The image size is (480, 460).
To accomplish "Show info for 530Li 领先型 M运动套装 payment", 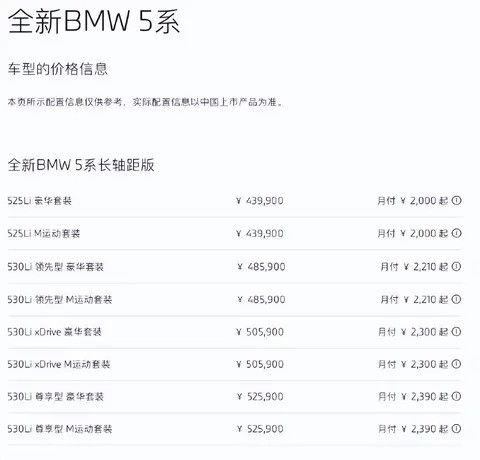I will (456, 299).
